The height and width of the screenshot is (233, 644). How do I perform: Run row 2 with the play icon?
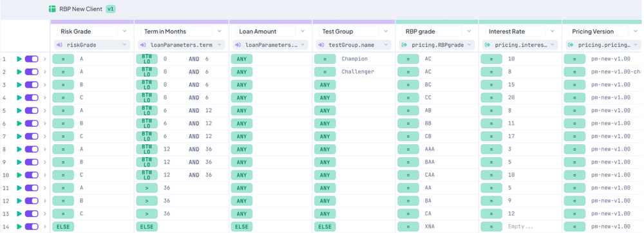click(19, 72)
